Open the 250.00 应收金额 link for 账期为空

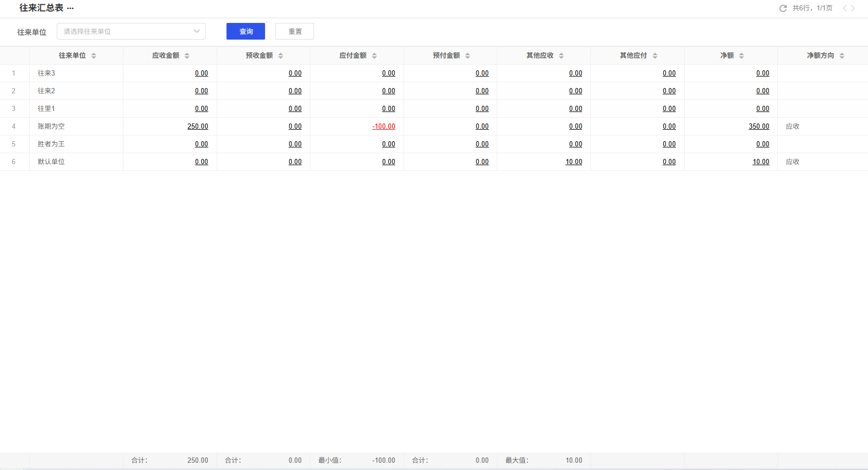click(197, 127)
